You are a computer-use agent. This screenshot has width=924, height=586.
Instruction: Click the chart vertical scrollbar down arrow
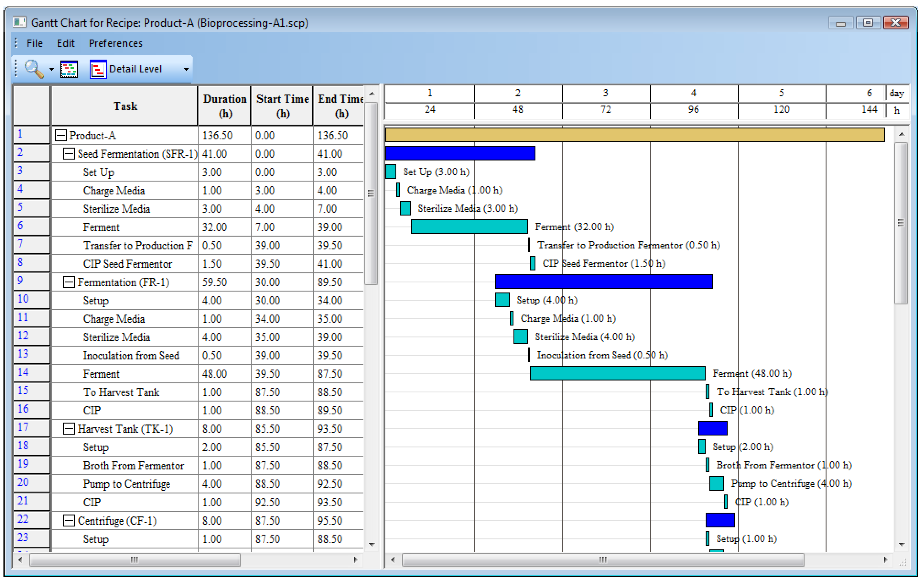click(x=902, y=544)
